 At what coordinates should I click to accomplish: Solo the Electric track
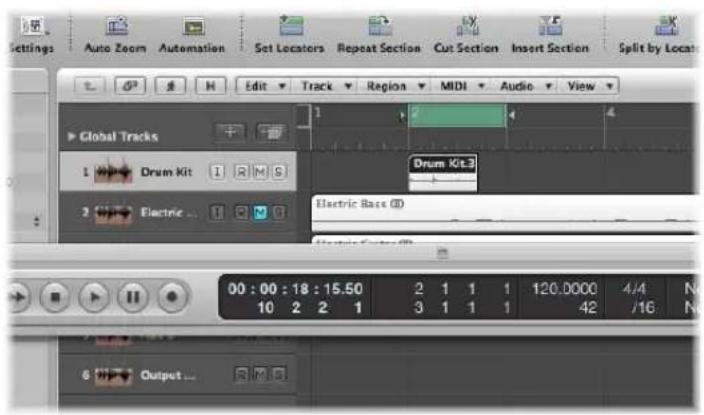pyautogui.click(x=279, y=212)
